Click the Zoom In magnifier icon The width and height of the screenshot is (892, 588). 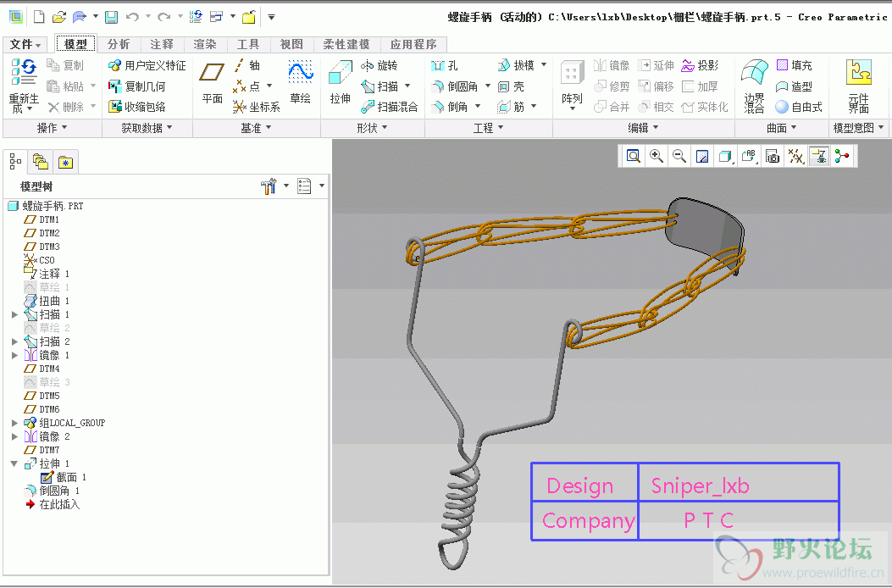657,156
